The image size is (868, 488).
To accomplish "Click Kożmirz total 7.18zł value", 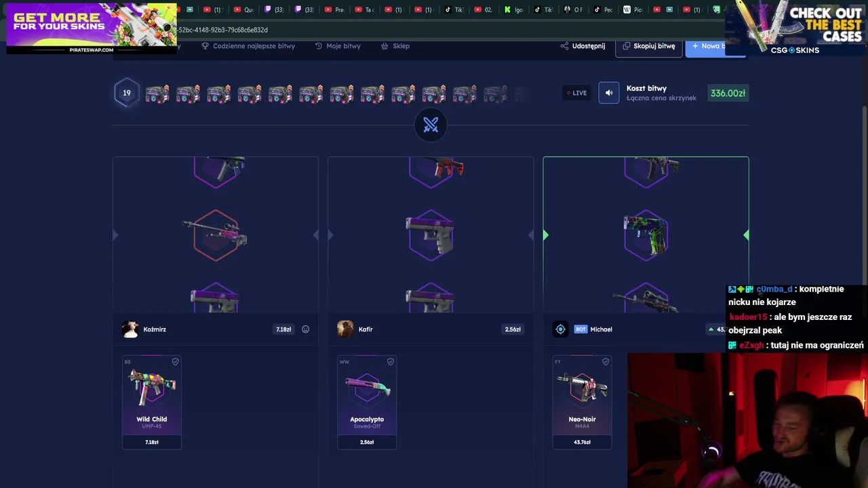I will coord(283,329).
